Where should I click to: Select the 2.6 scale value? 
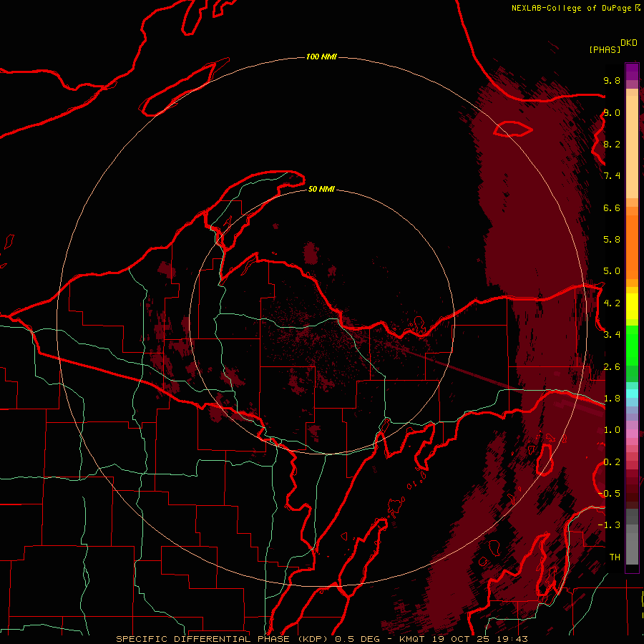click(x=612, y=367)
